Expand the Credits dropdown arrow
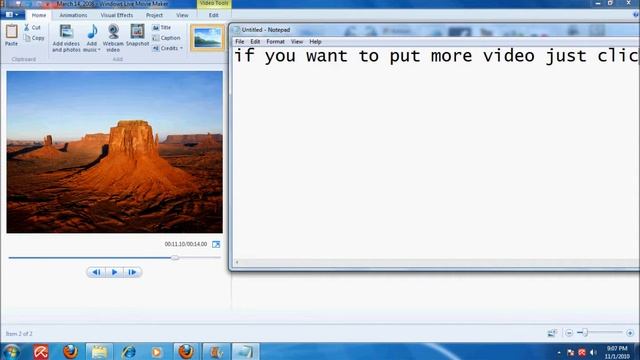The width and height of the screenshot is (640, 360). click(x=182, y=49)
